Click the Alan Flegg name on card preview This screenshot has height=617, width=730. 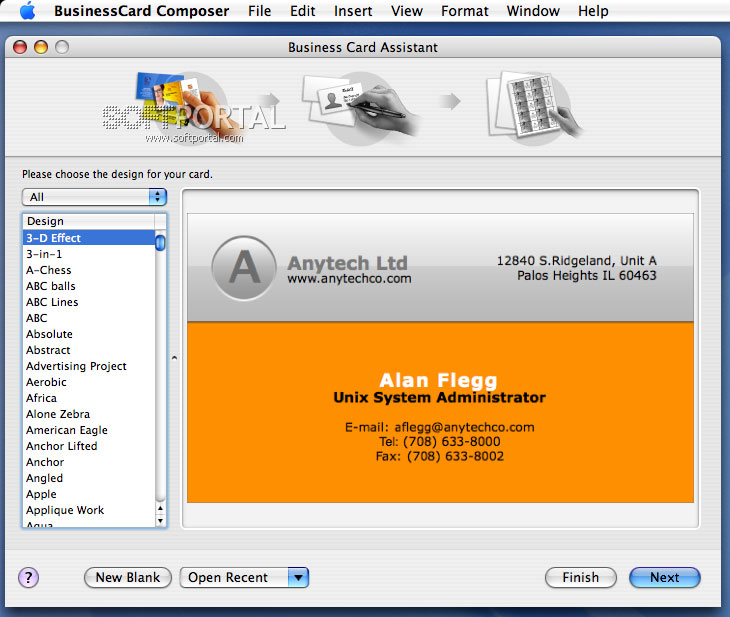click(x=438, y=380)
